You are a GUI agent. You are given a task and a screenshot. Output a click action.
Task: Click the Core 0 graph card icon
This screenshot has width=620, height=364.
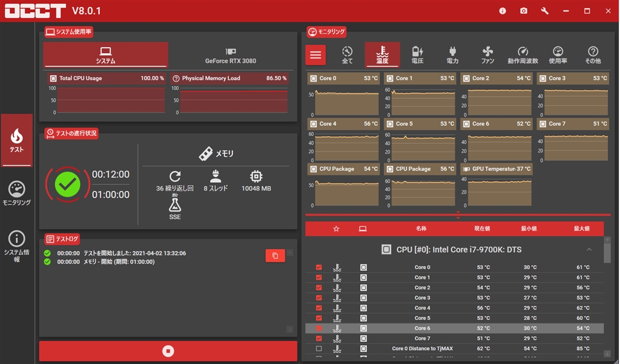[x=314, y=78]
